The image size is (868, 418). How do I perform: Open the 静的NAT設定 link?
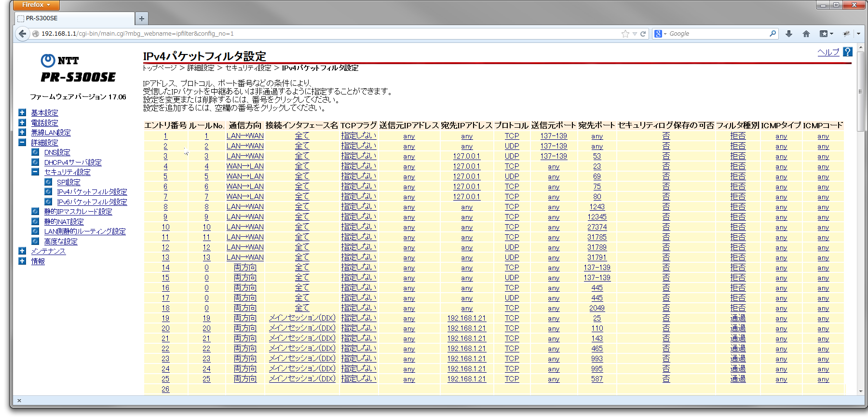click(x=64, y=222)
